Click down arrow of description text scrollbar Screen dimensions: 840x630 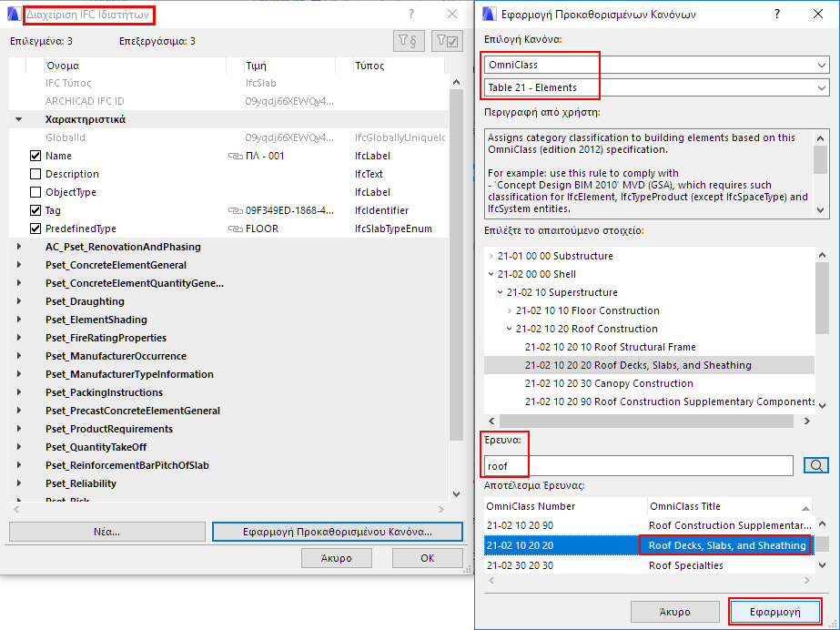coord(821,210)
